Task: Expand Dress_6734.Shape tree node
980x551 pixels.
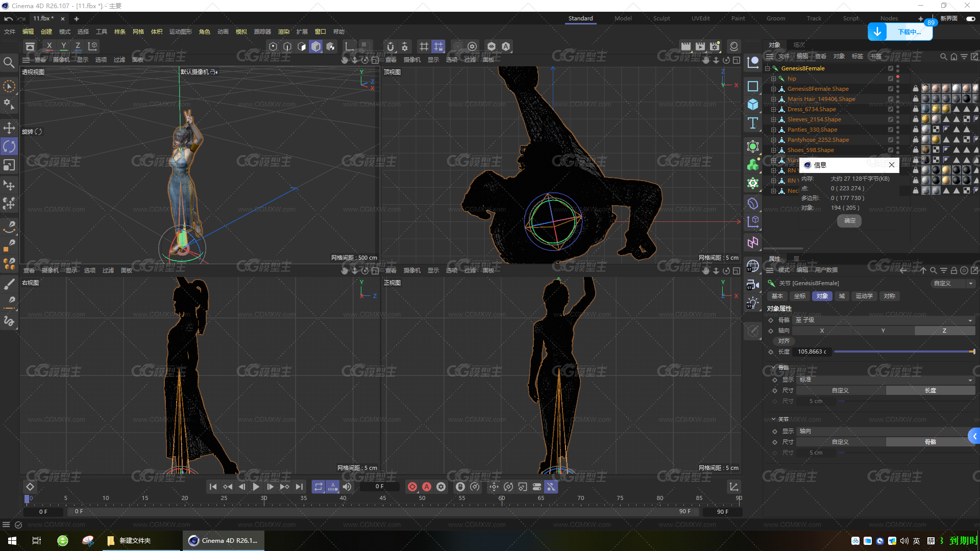Action: pos(773,109)
